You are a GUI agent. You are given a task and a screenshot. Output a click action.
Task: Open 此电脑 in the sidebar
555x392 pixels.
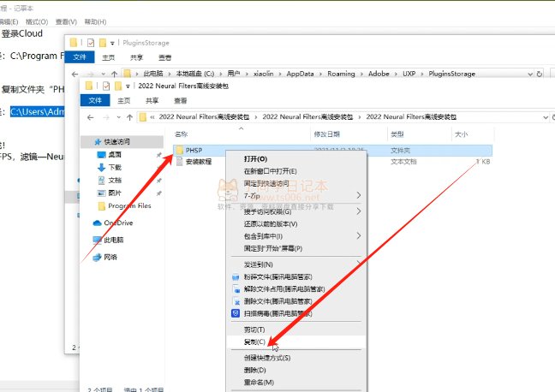point(113,240)
